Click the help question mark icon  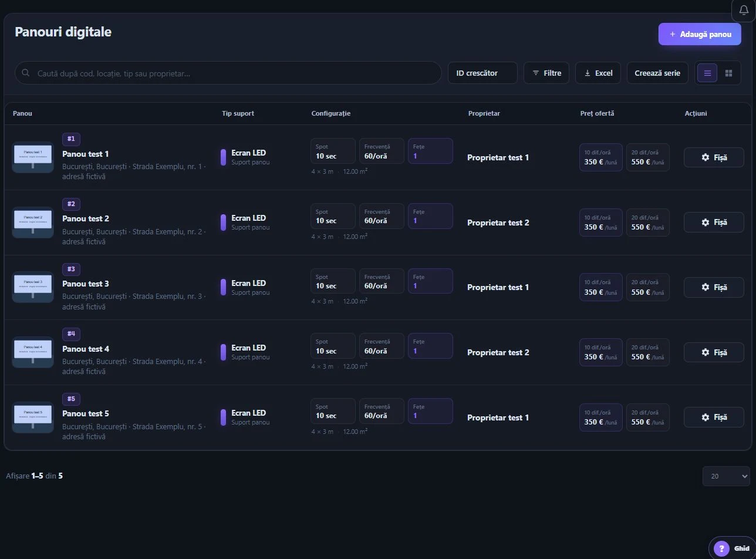pos(721,548)
